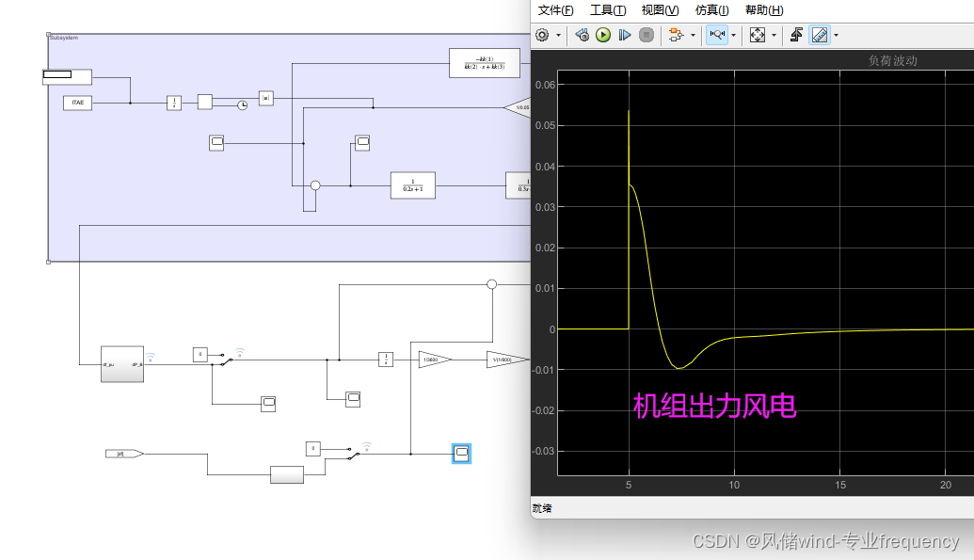Open the 帮助 menu

tap(763, 10)
